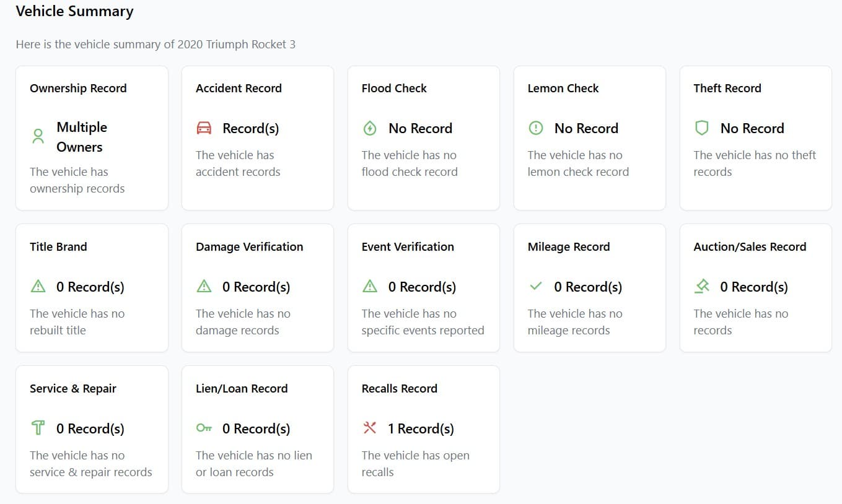Image resolution: width=842 pixels, height=504 pixels.
Task: Click the exclamation circle icon in Lemon Check
Action: pyautogui.click(x=536, y=128)
